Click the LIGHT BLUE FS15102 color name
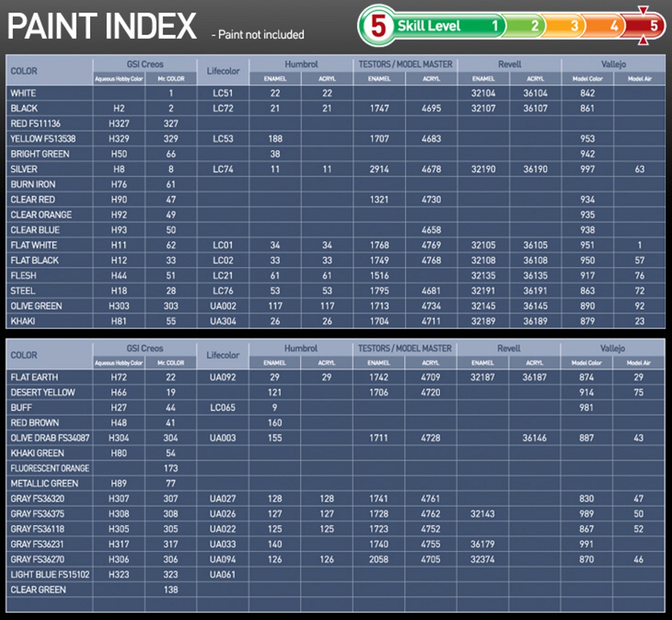The image size is (672, 620). pyautogui.click(x=50, y=574)
